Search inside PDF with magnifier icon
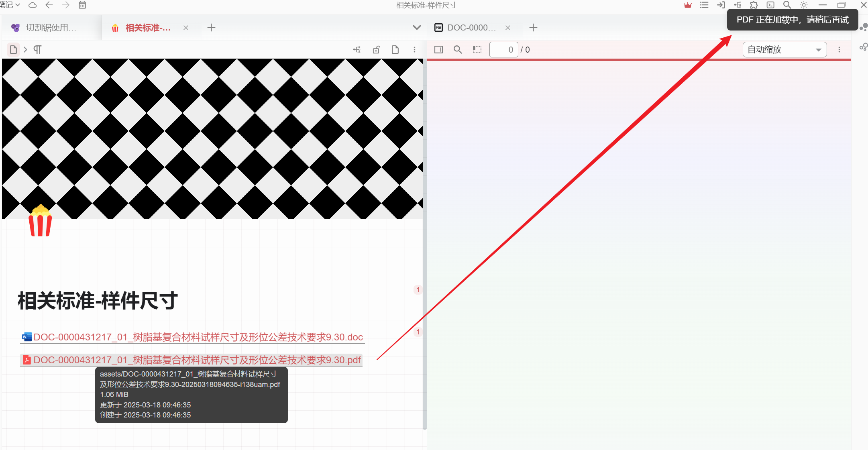The image size is (868, 450). (458, 50)
